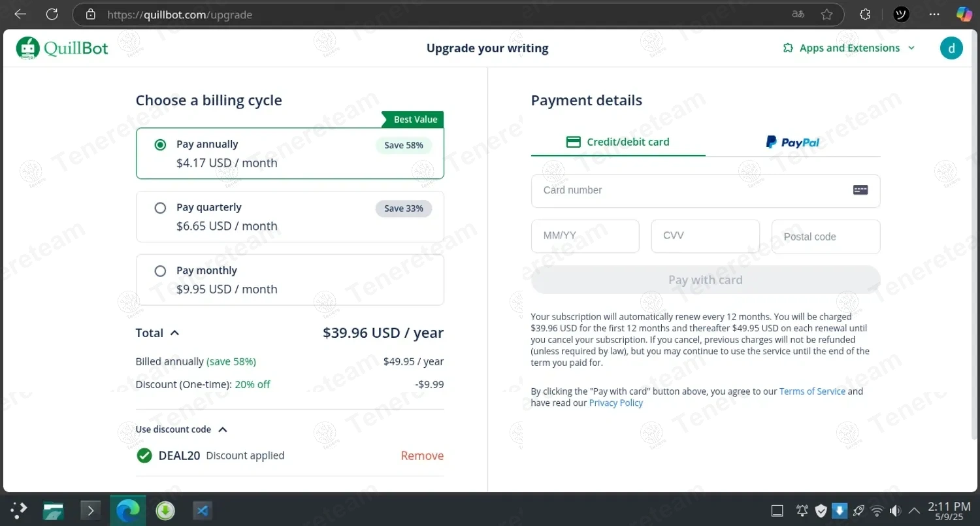Screen dimensions: 980x526
Task: Click the QuillBot logo
Action: coord(63,48)
